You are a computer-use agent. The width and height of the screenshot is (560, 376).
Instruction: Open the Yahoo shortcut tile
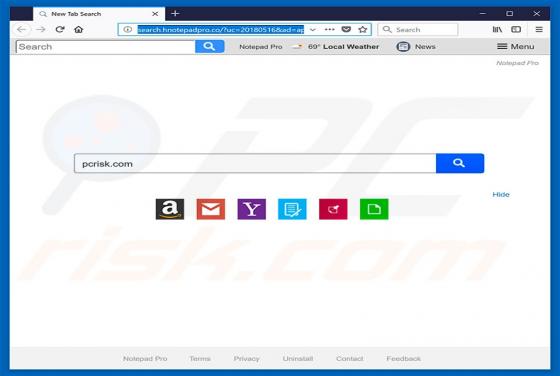[x=252, y=209]
